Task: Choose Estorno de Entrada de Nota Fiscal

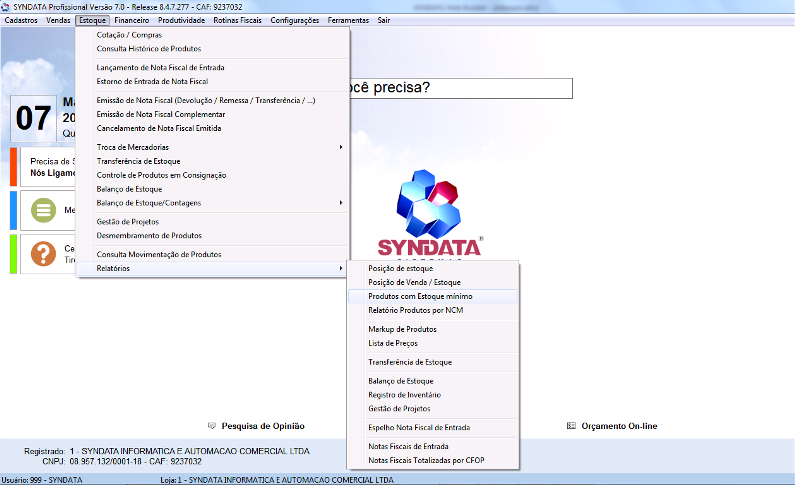Action: (x=213, y=81)
